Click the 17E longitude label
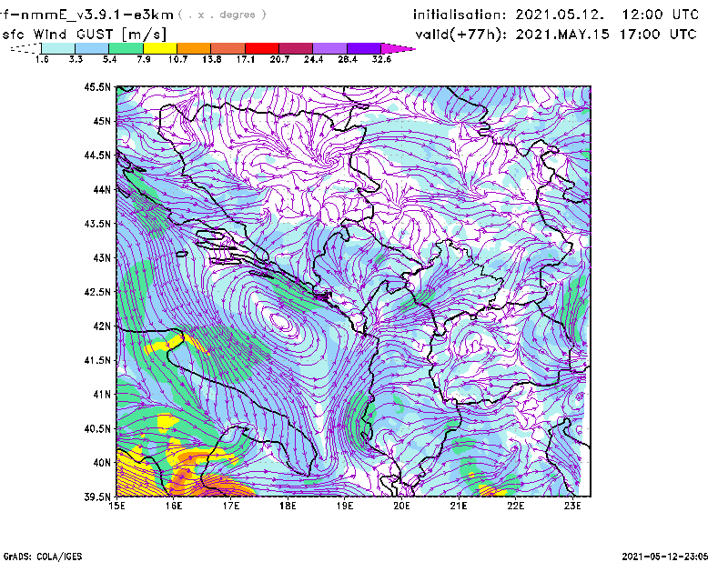728x562 pixels. [231, 506]
